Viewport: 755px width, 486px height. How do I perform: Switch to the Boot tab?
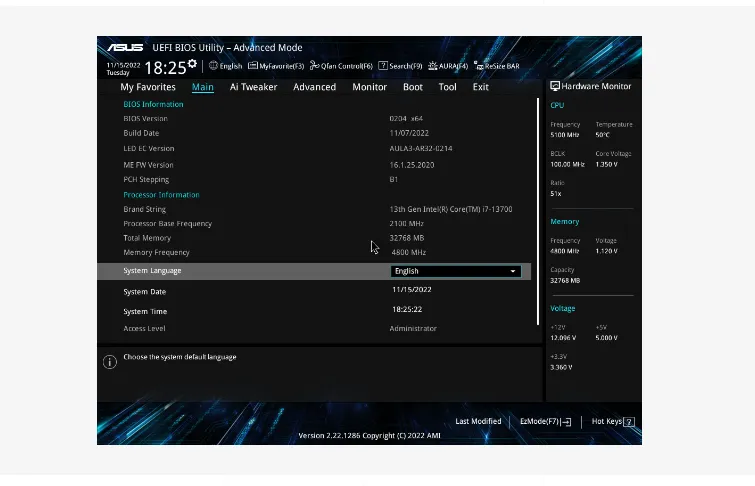tap(413, 87)
